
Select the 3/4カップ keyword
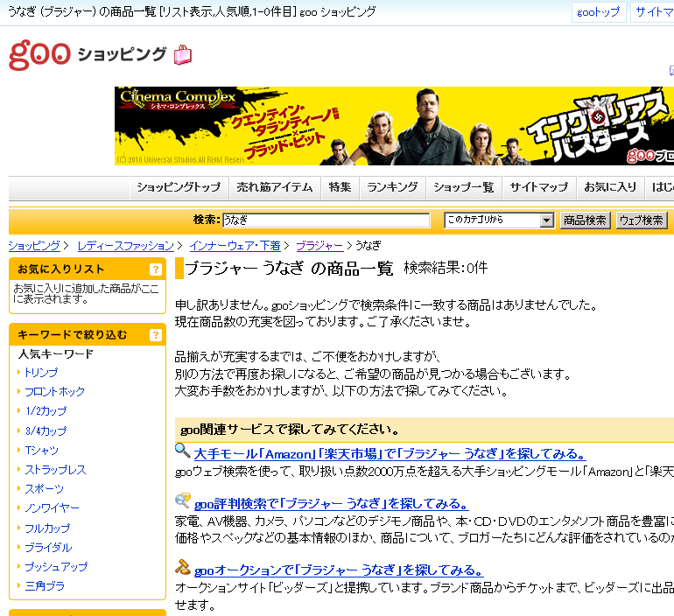(46, 430)
